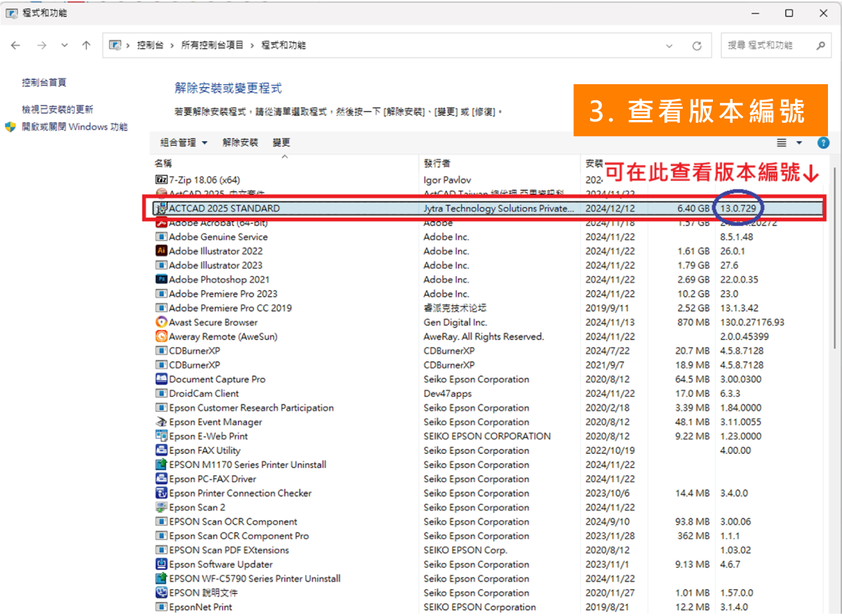Screen dimensions: 842x616
Task: Click the Adobe Premiere Pro 2023 icon
Action: 161,294
